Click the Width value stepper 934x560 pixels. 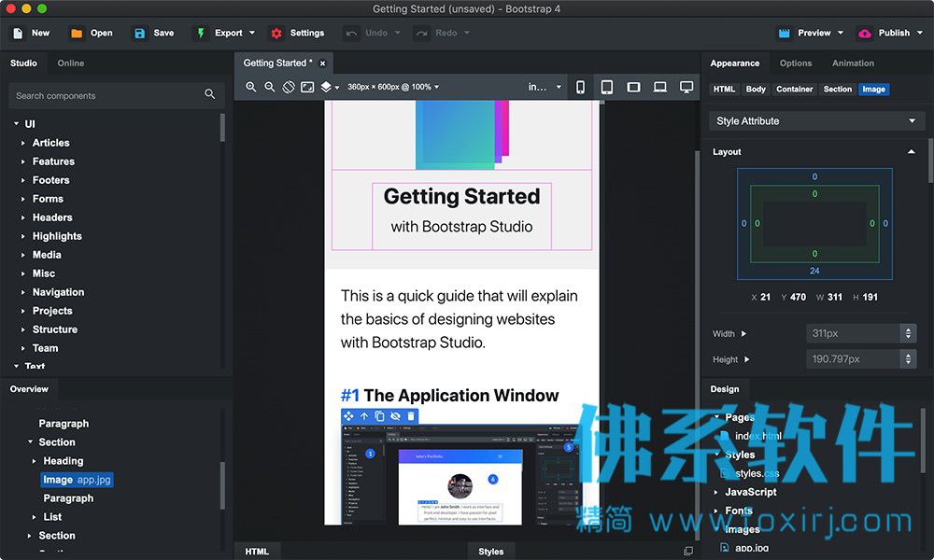(908, 333)
